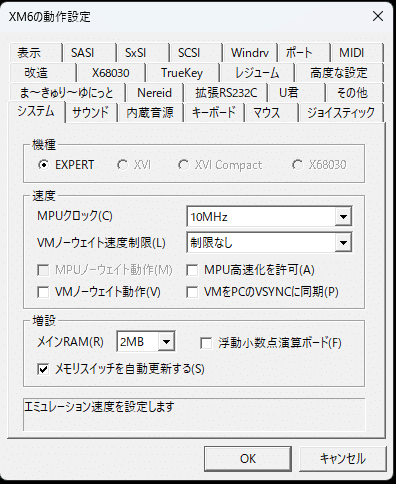Switch to the 拡張RS232C tab

coord(226,93)
